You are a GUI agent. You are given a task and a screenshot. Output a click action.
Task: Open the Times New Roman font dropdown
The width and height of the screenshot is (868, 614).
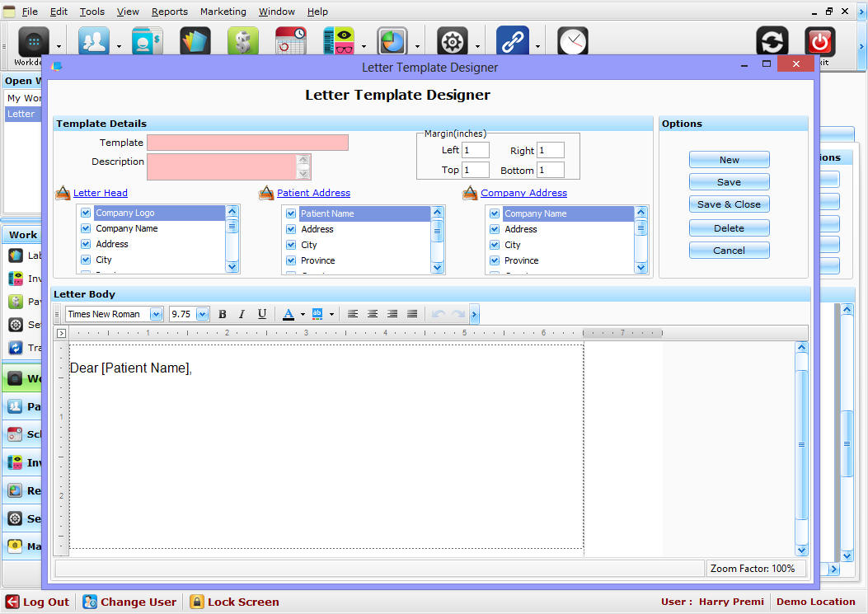(x=156, y=314)
